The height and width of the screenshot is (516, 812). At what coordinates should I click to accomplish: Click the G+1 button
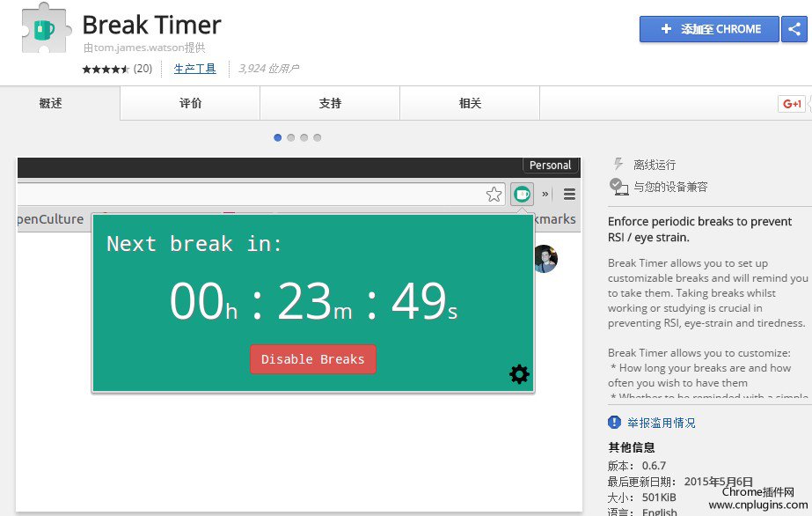click(792, 104)
